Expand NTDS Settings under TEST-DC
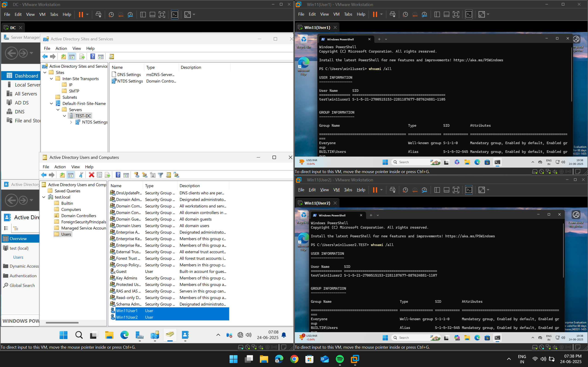The height and width of the screenshot is (367, 588). coord(71,122)
